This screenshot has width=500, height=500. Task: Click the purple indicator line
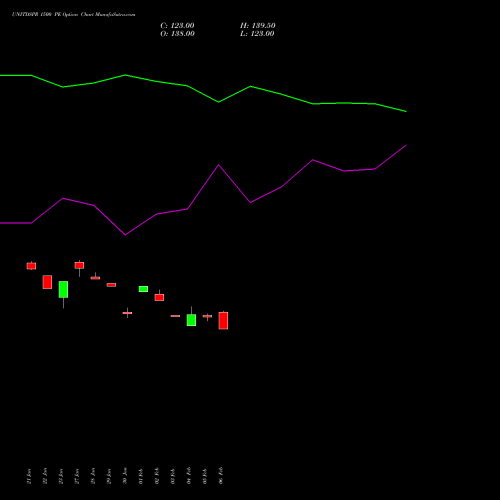203,190
